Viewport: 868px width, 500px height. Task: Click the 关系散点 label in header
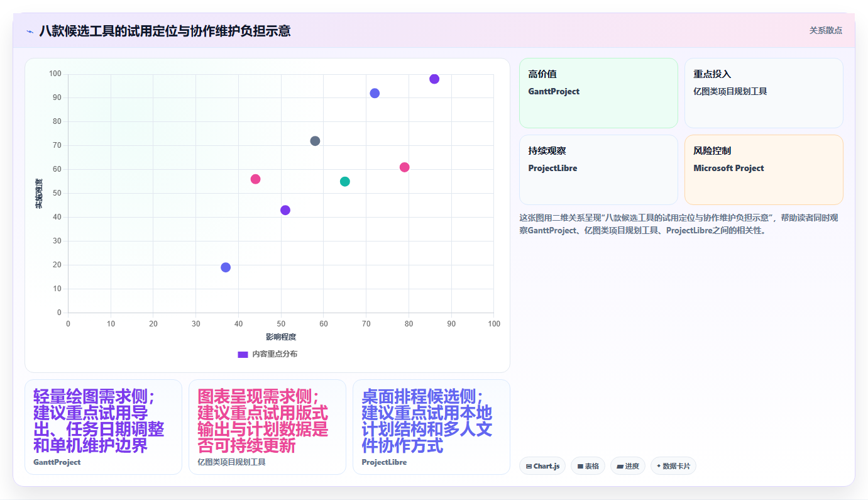click(825, 30)
